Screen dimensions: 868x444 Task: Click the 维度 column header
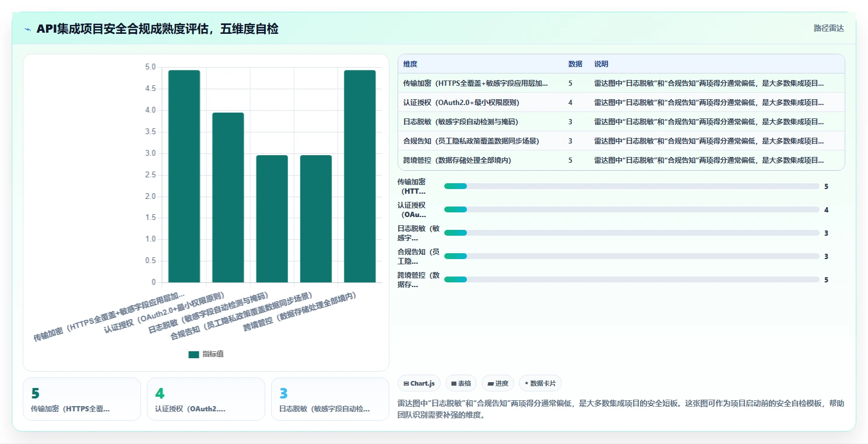(410, 64)
